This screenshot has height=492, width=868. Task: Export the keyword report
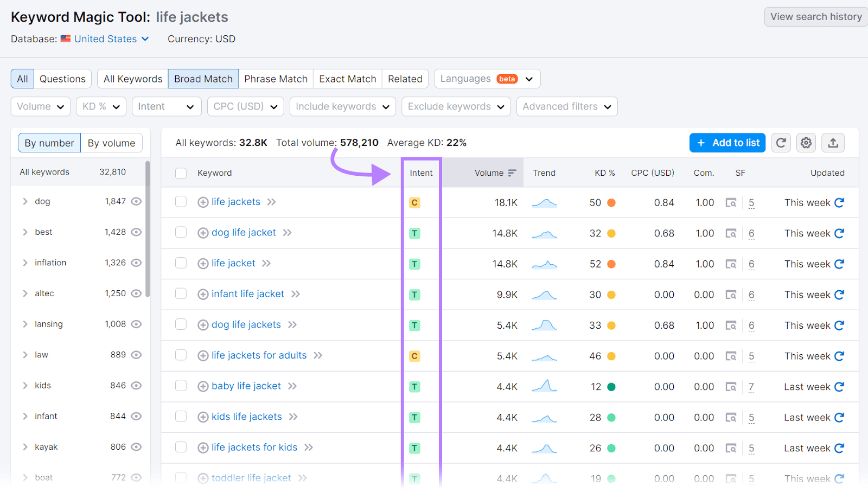click(x=833, y=143)
